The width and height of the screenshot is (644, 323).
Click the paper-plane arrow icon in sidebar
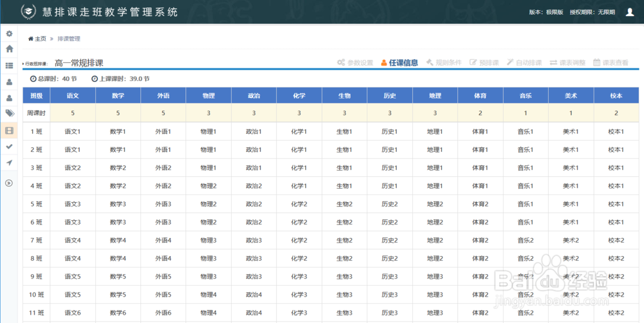click(9, 163)
